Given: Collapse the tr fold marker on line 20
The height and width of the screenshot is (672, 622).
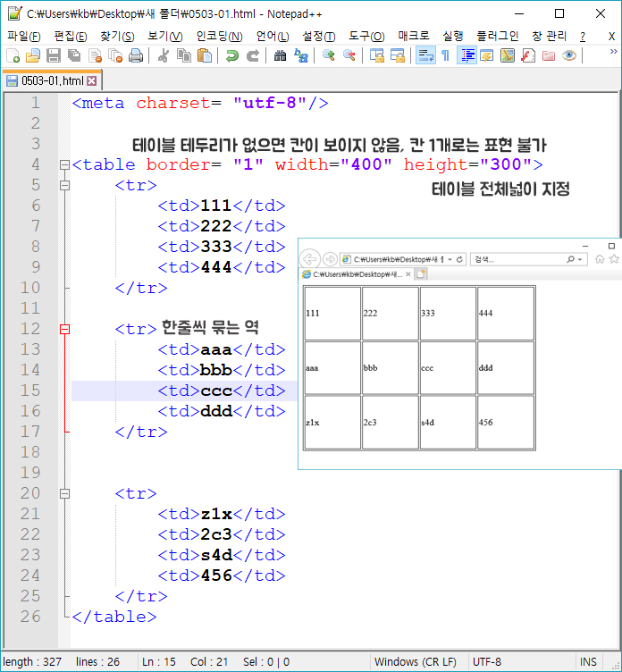Looking at the screenshot, I should [64, 493].
